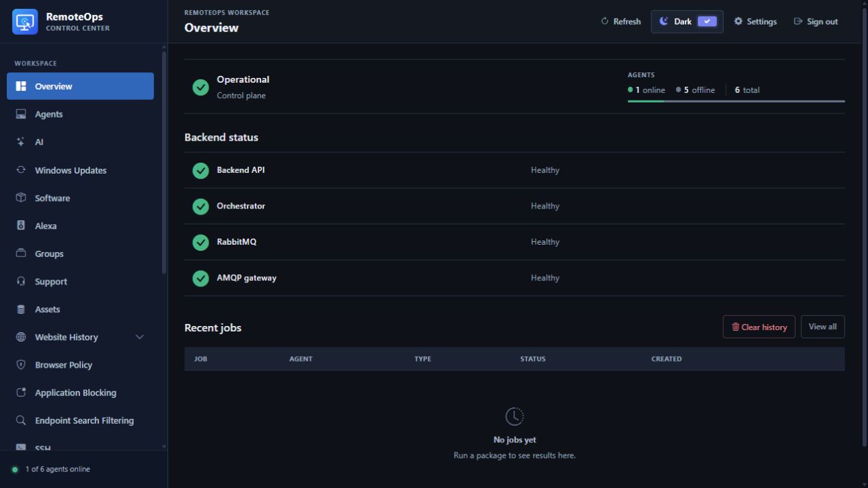Click the Backend API healthy check icon
Viewport: 868px width, 488px height.
click(200, 170)
